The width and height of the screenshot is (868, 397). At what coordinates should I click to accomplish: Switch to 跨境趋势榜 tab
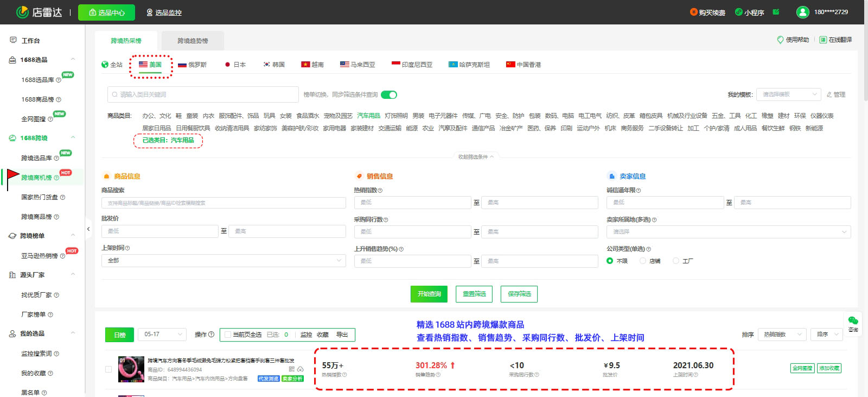pyautogui.click(x=193, y=41)
